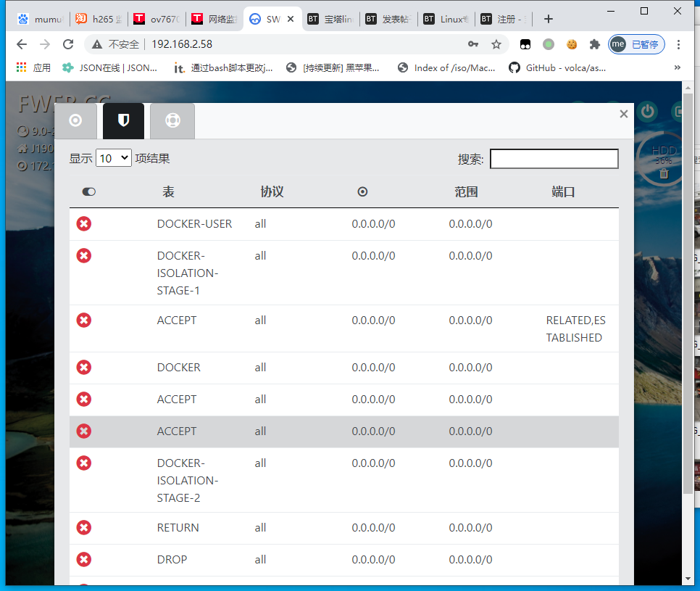Remove the DOCKER-USER rule with red X
The width and height of the screenshot is (700, 591).
tap(84, 224)
